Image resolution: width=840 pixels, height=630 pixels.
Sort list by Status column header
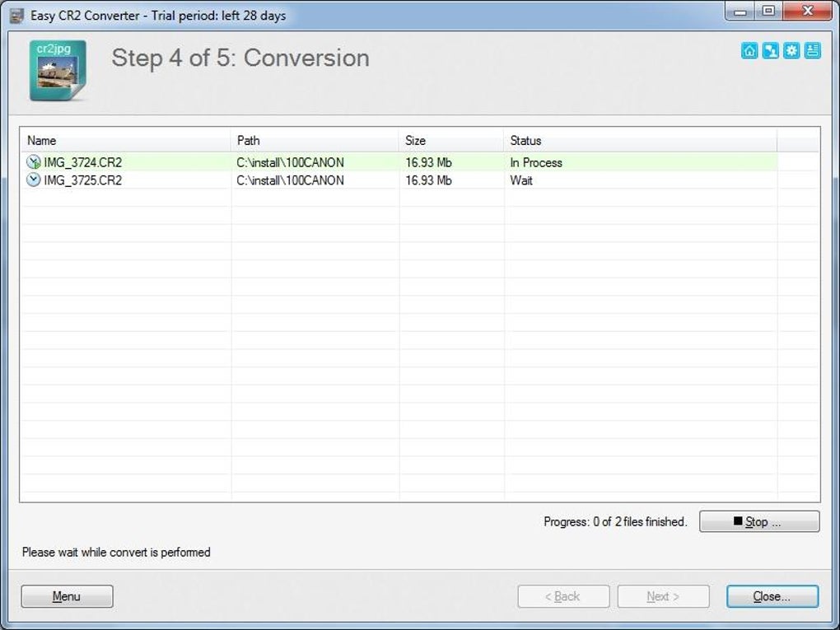(640, 140)
